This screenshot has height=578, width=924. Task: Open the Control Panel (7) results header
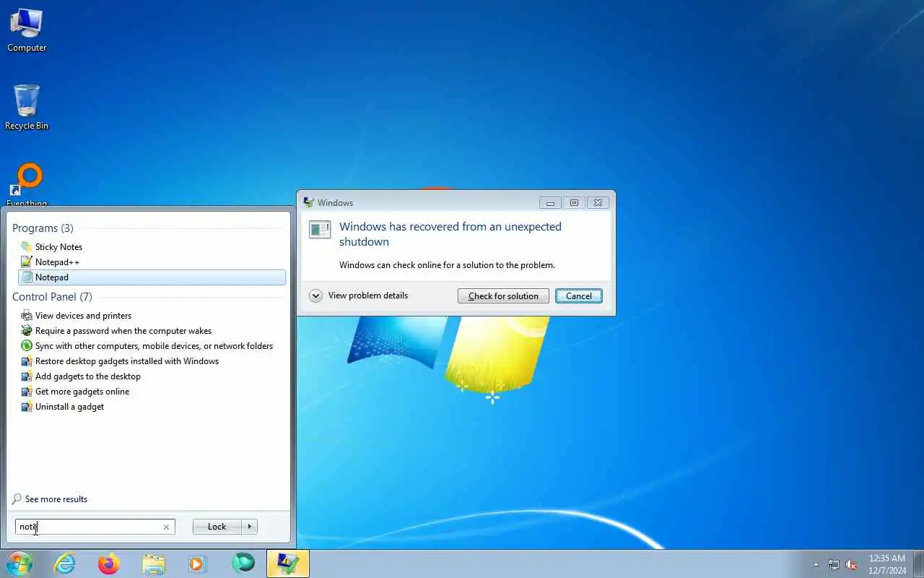52,296
